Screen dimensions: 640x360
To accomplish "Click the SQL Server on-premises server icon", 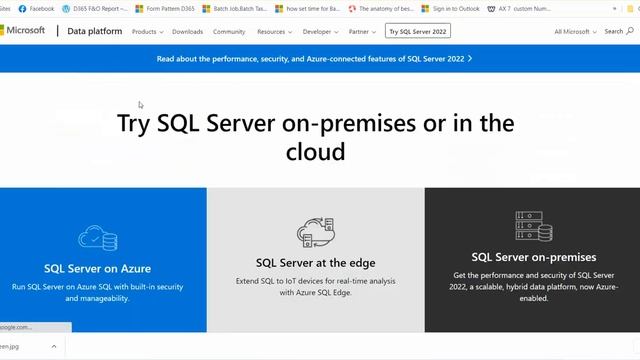I will 534,226.
